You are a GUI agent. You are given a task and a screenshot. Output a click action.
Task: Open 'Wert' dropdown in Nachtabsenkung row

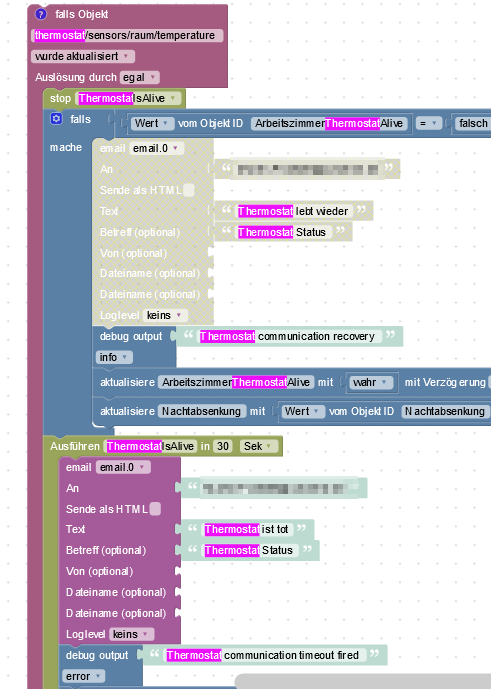(x=302, y=411)
